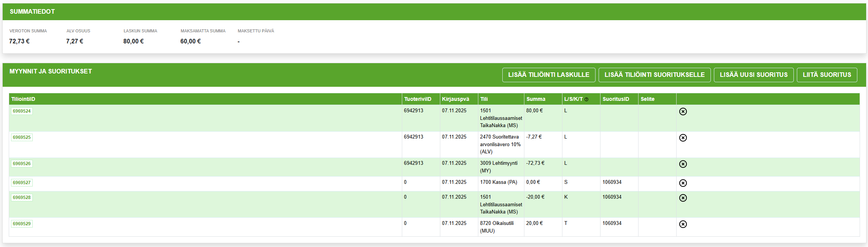Image resolution: width=868 pixels, height=247 pixels.
Task: Open posting 6969527 details
Action: (x=22, y=183)
